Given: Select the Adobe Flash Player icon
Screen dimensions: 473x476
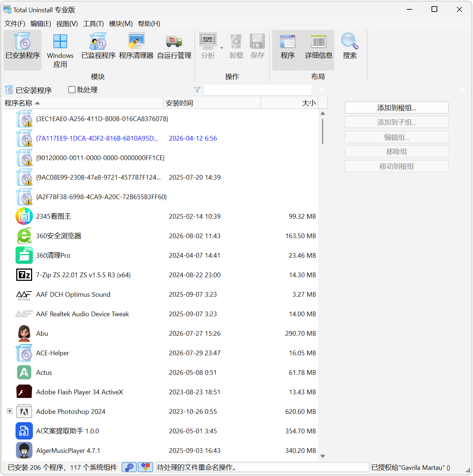Looking at the screenshot, I should 24,392.
